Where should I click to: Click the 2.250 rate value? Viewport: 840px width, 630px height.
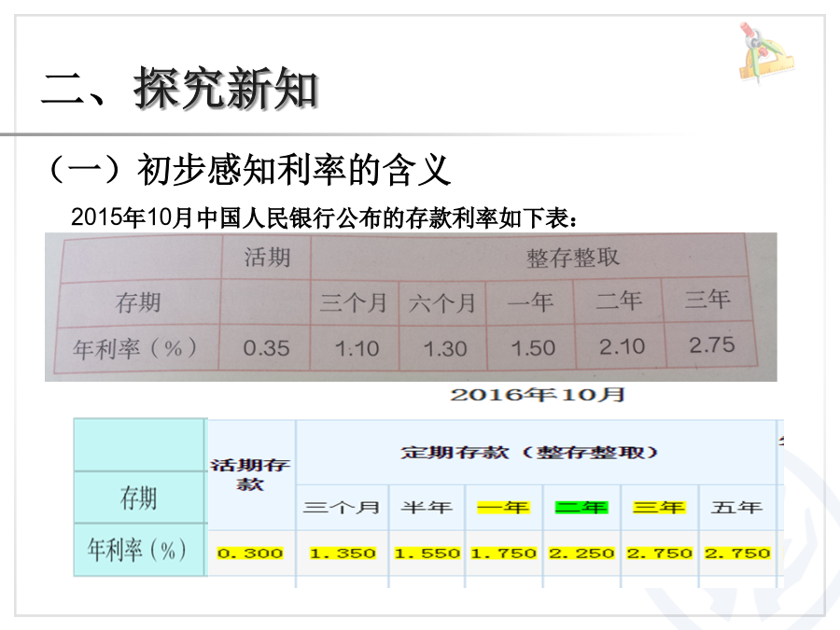click(581, 553)
